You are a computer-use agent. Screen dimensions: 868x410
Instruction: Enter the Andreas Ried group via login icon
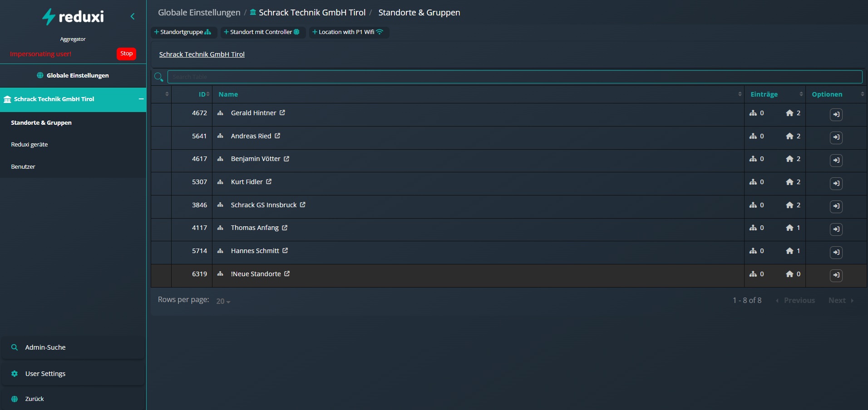coord(836,137)
